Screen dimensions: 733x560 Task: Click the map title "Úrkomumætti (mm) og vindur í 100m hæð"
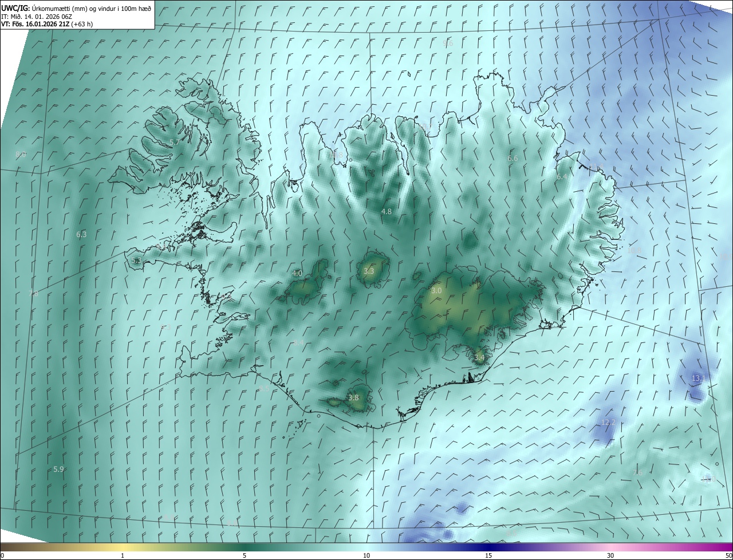click(90, 8)
